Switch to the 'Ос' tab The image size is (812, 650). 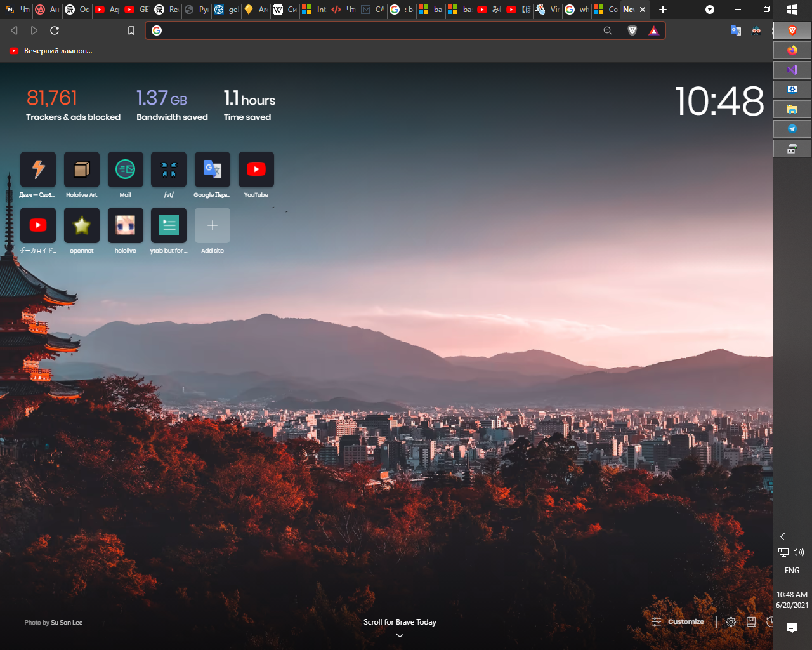tap(77, 10)
